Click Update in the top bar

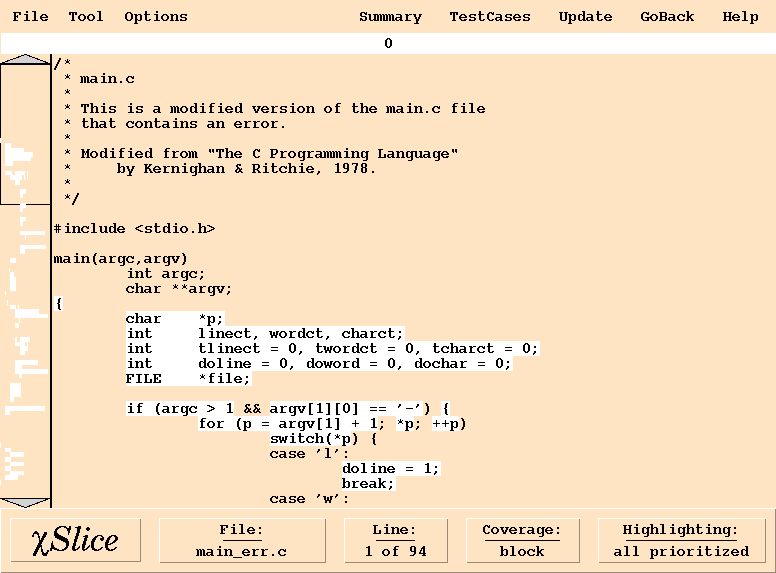coord(585,17)
